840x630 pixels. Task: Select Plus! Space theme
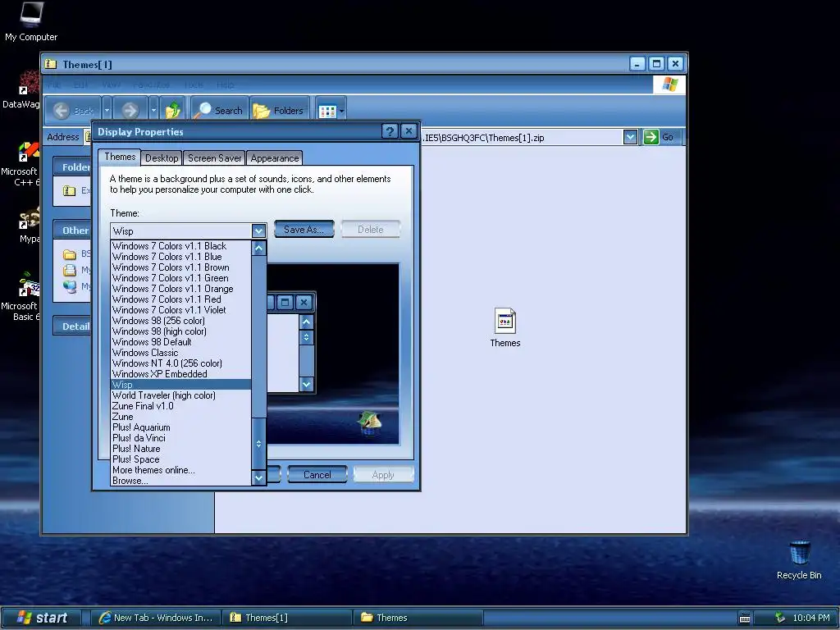(180, 459)
